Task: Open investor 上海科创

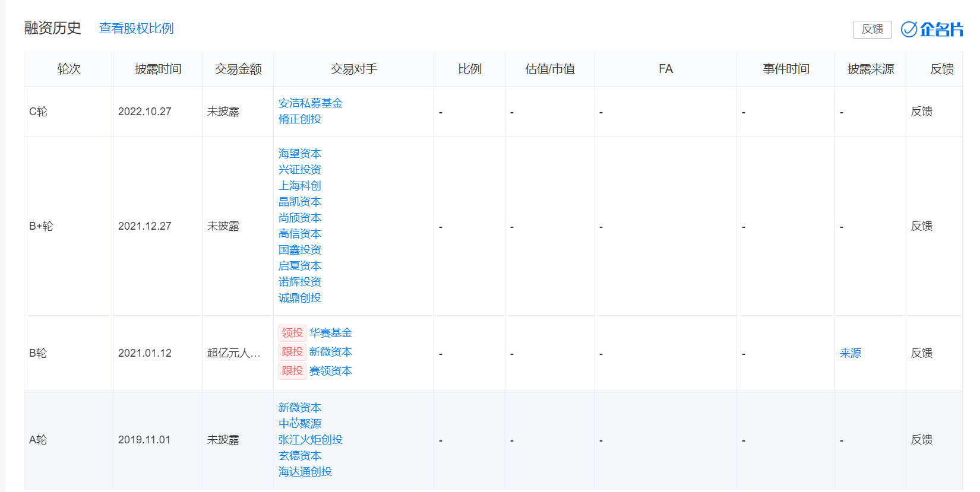Action: coord(300,186)
